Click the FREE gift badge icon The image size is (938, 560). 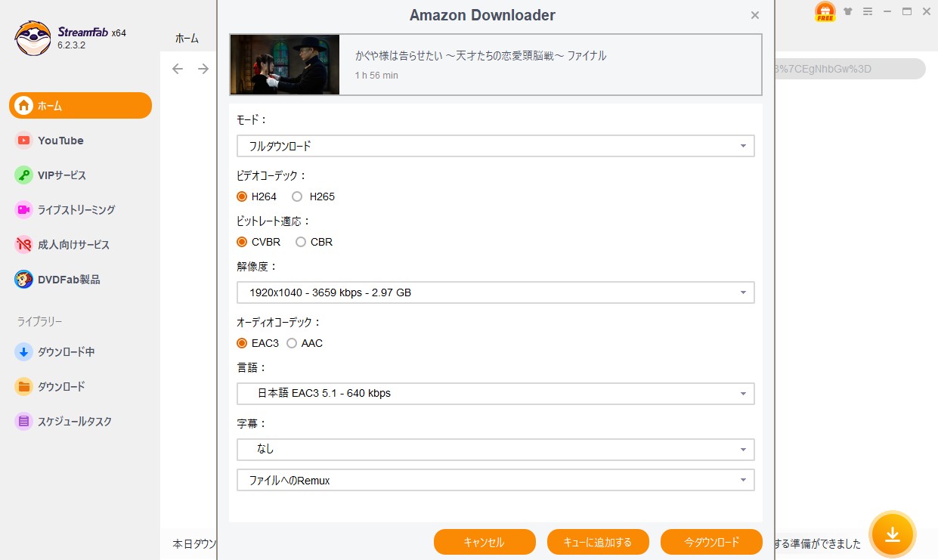pos(825,12)
